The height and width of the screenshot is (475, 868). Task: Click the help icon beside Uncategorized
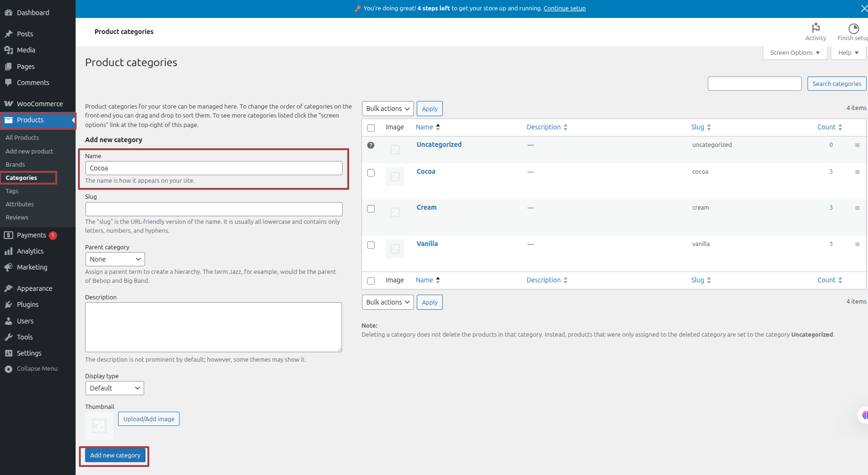click(x=371, y=145)
